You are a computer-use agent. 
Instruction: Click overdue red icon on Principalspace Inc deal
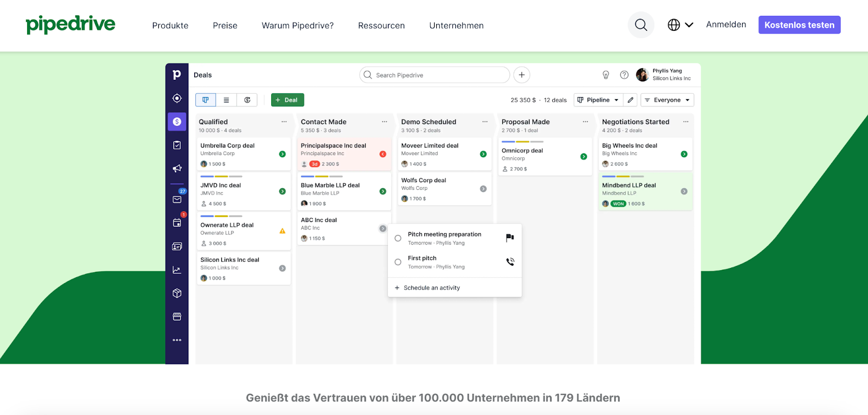tap(382, 154)
